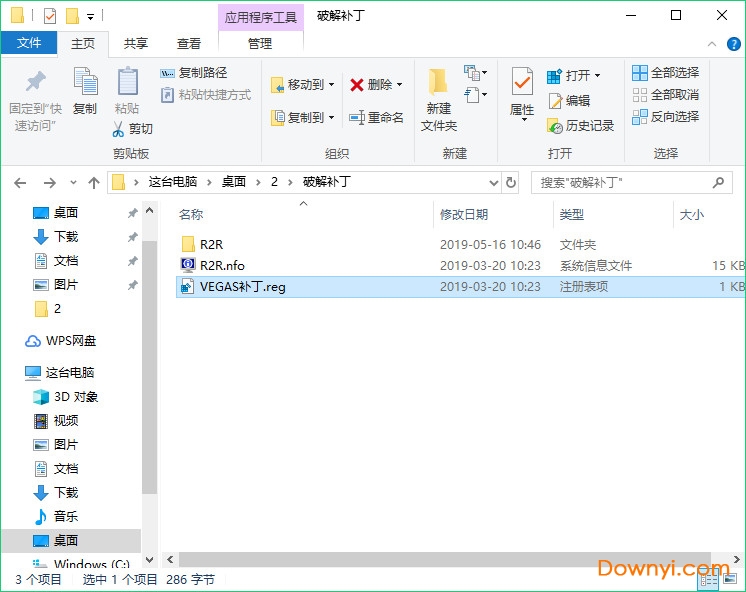Image resolution: width=746 pixels, height=592 pixels.
Task: Click Copy Path (复制路径)
Action: point(194,73)
